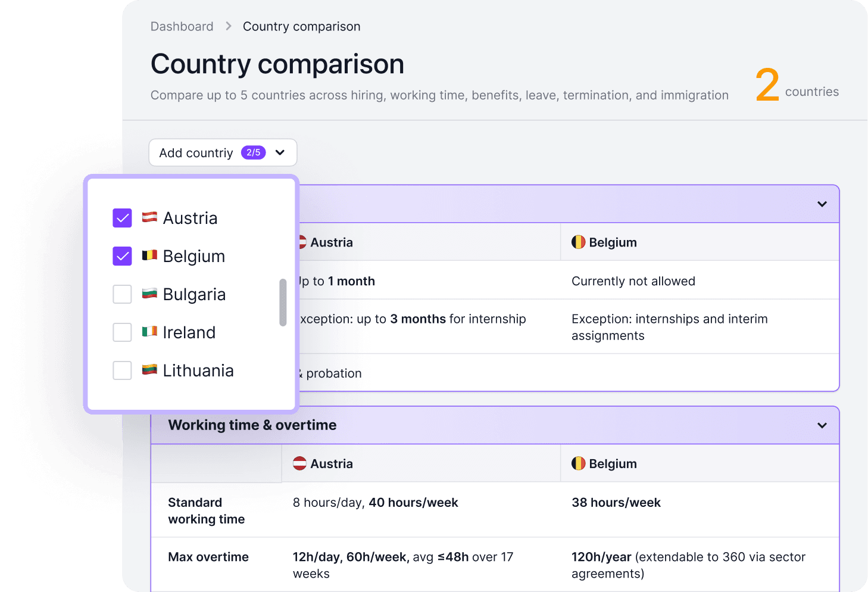Click the Lithuania flag icon in dropdown

149,370
